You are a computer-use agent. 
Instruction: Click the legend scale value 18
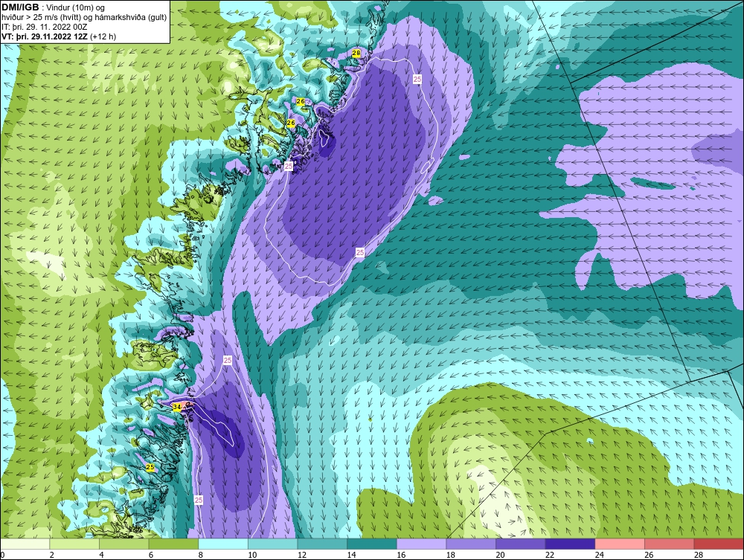451,555
